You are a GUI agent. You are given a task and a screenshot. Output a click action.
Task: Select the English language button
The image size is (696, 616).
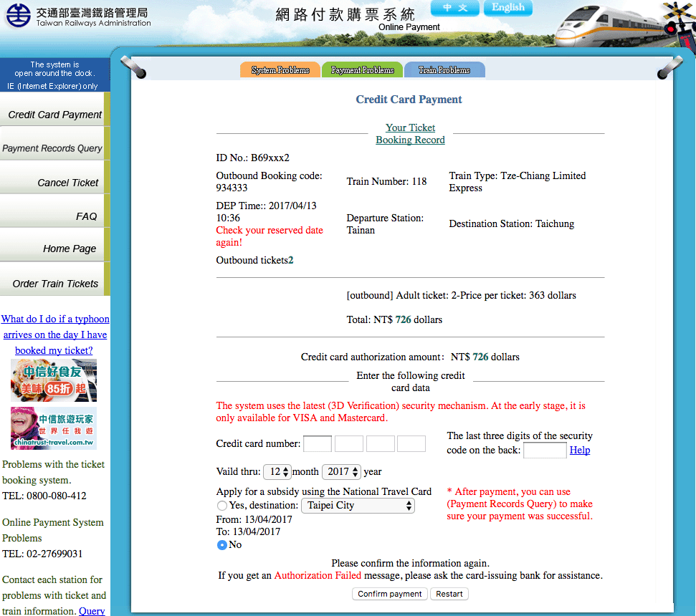507,8
